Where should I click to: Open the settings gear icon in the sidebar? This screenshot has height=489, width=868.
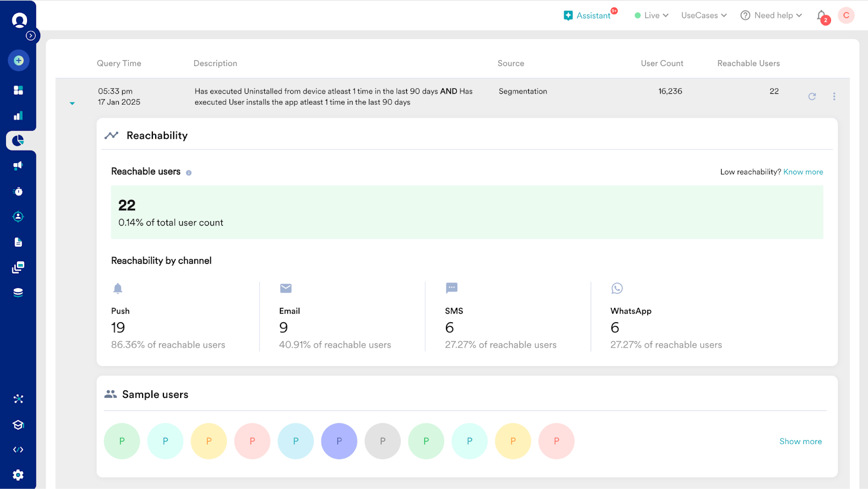(x=18, y=475)
